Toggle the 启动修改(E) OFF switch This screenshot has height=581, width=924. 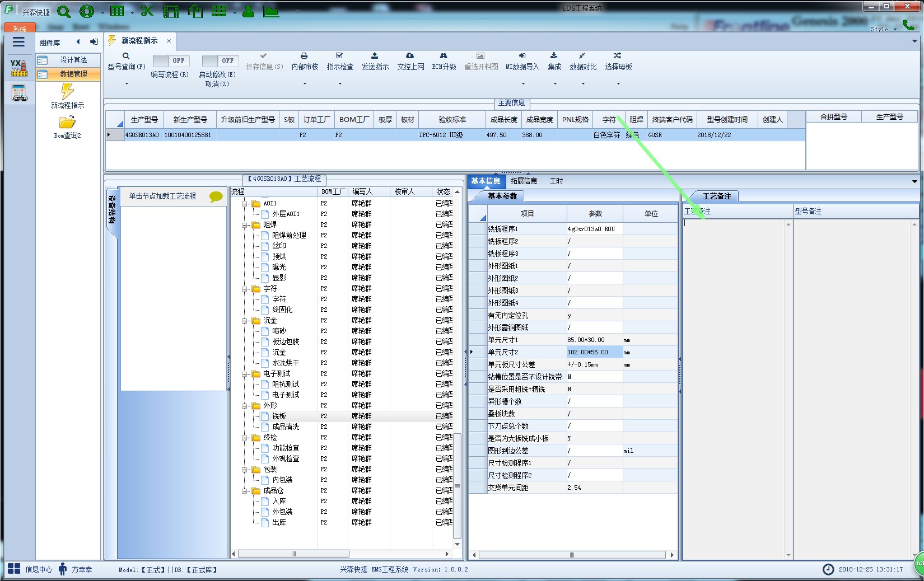point(220,60)
